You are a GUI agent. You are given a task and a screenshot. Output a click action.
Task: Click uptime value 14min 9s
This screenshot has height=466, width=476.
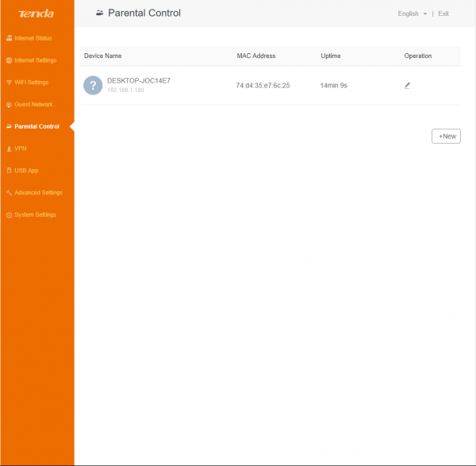point(334,86)
